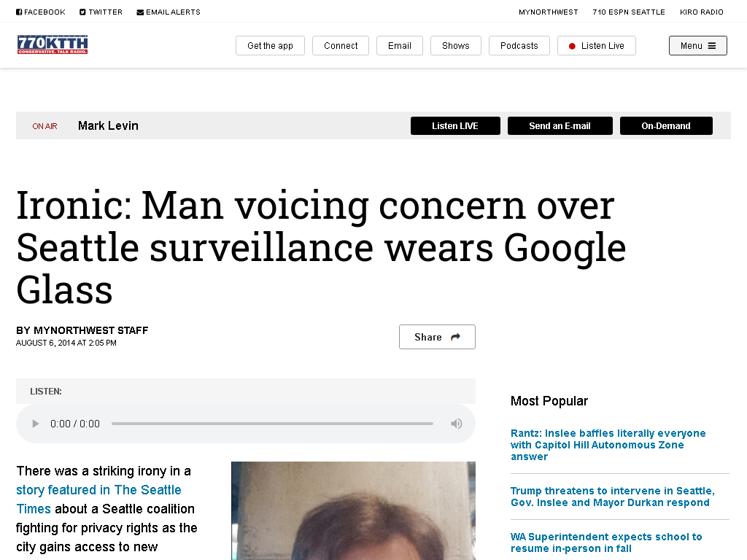This screenshot has width=747, height=560.
Task: Click the 770 KTTH logo
Action: [x=53, y=44]
